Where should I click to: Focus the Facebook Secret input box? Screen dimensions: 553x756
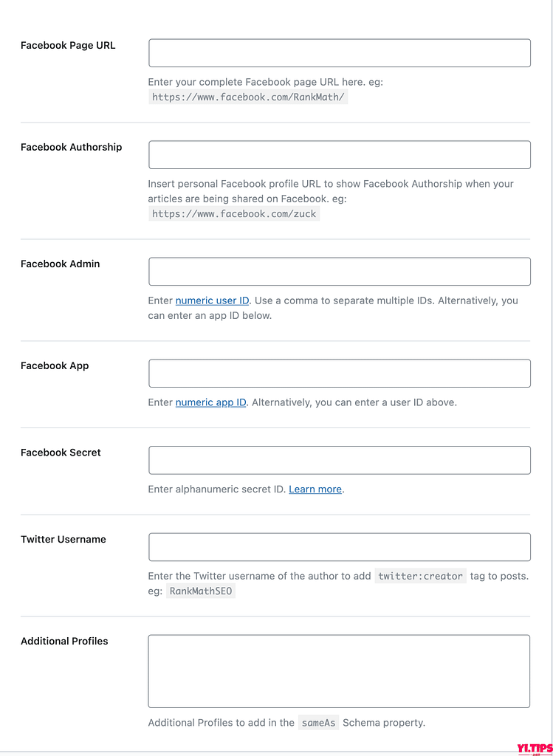click(x=340, y=460)
